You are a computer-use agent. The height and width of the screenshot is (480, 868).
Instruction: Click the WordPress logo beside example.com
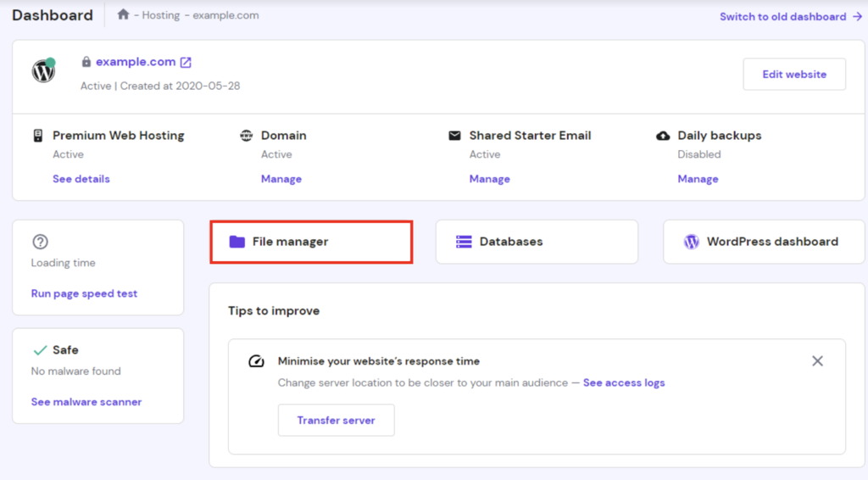click(43, 71)
